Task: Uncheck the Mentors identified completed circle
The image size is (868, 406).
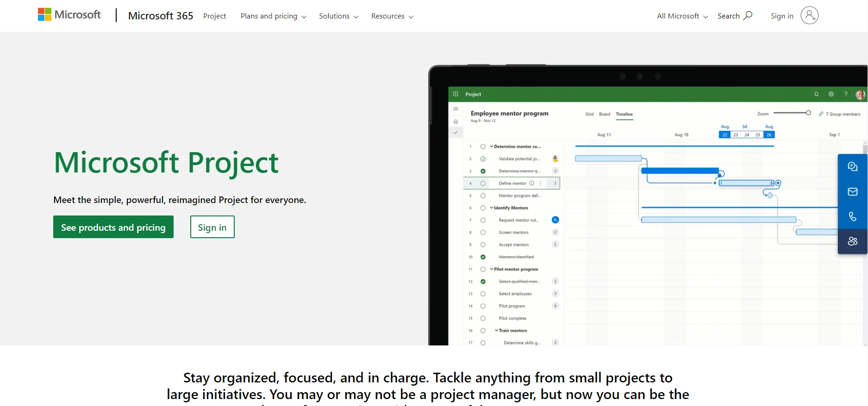Action: tap(483, 257)
